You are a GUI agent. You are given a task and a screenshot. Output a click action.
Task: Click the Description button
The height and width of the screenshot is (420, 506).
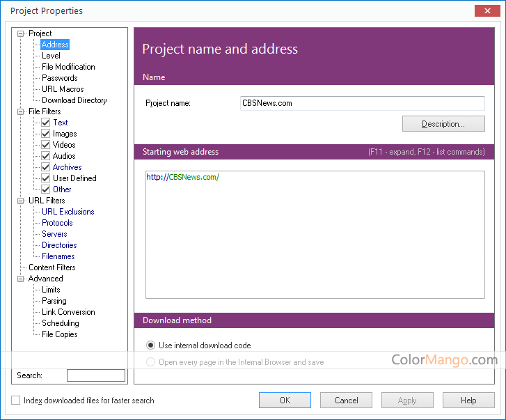click(443, 124)
